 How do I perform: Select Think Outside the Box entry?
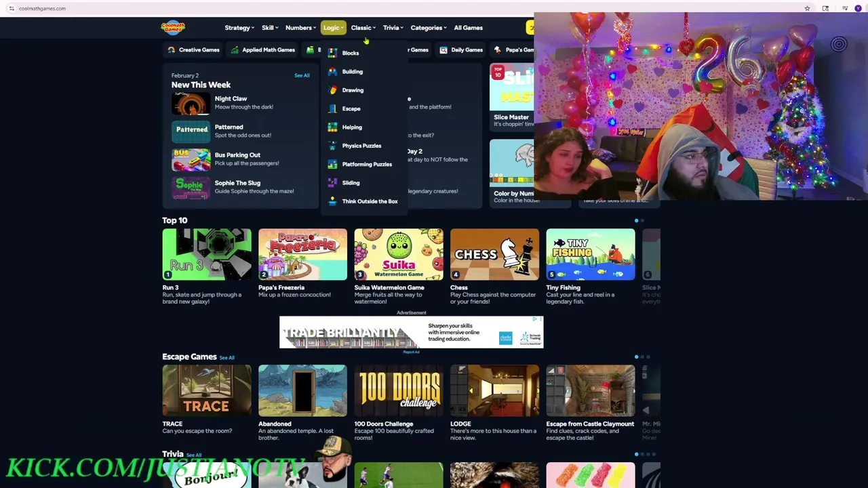tap(370, 201)
